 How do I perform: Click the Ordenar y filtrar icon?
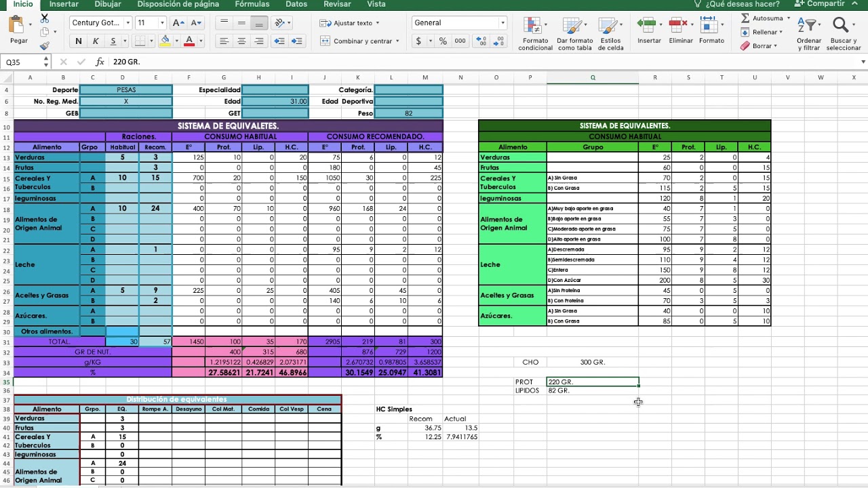click(x=808, y=26)
